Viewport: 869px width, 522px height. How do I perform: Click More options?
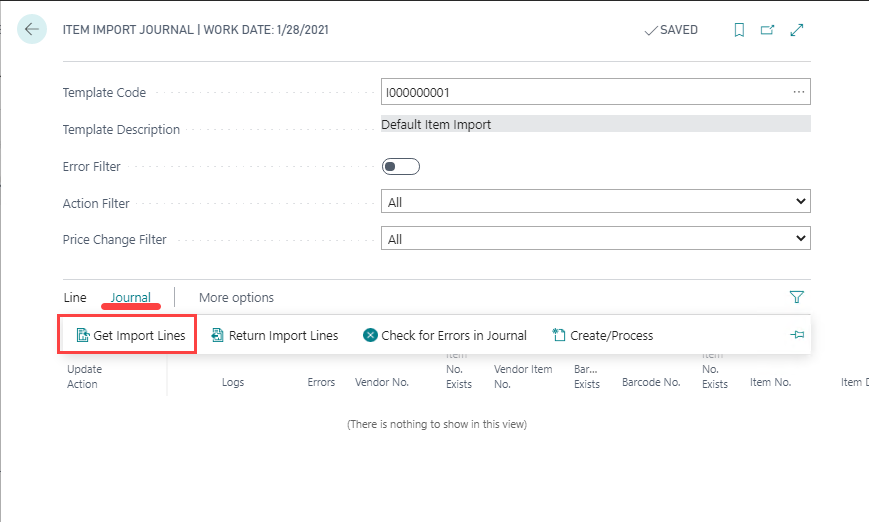point(236,297)
